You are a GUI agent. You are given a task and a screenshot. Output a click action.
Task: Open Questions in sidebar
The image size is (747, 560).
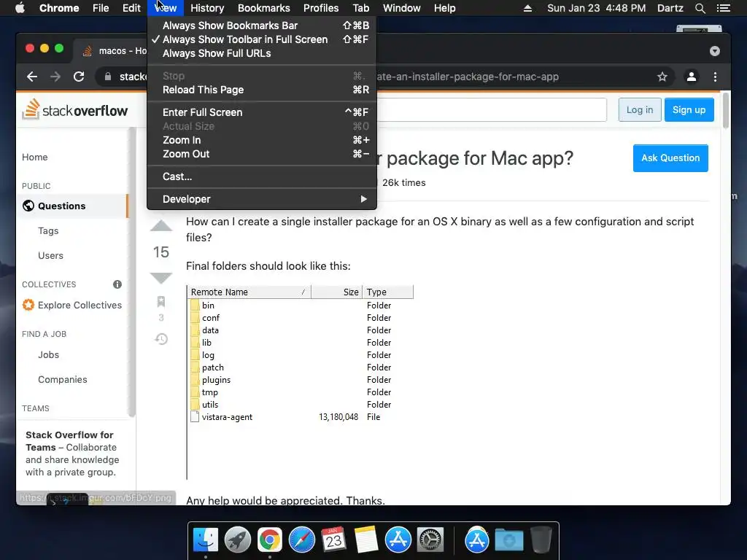[x=72, y=206]
